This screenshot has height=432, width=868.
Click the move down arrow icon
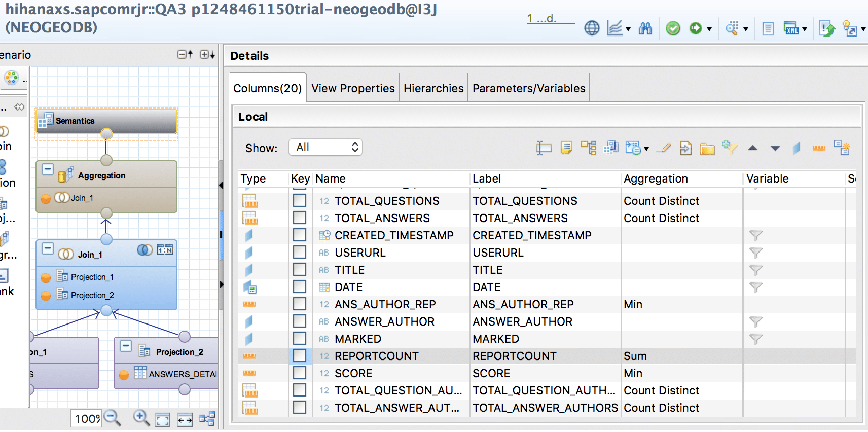click(775, 148)
